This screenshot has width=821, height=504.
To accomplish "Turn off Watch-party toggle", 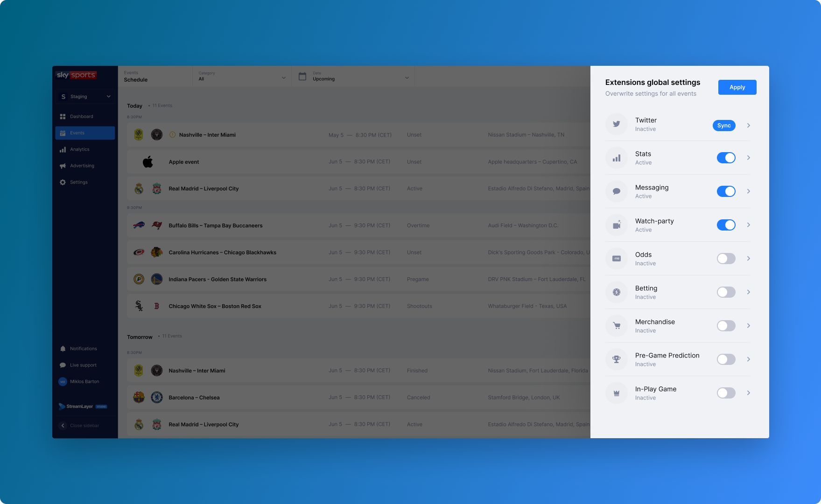I will (x=726, y=225).
